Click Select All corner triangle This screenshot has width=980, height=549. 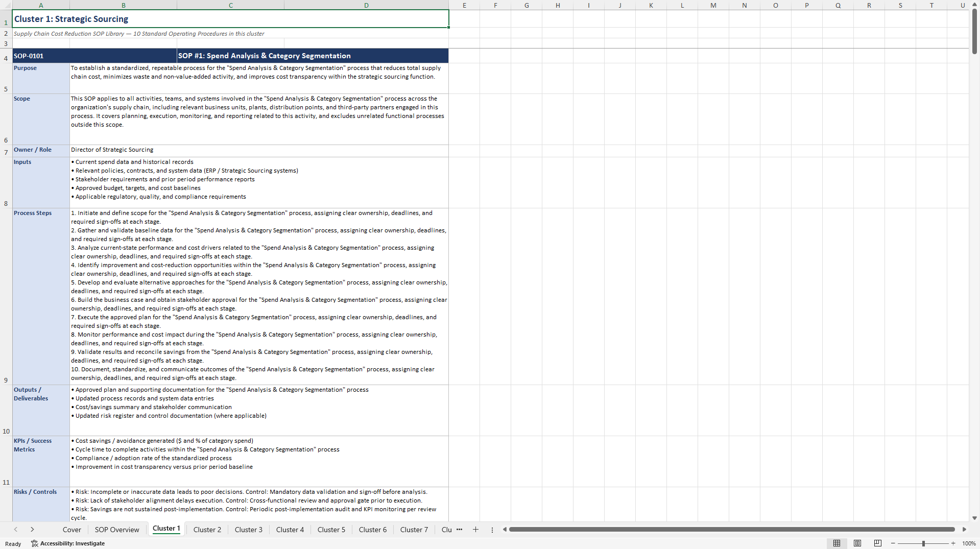pos(6,5)
